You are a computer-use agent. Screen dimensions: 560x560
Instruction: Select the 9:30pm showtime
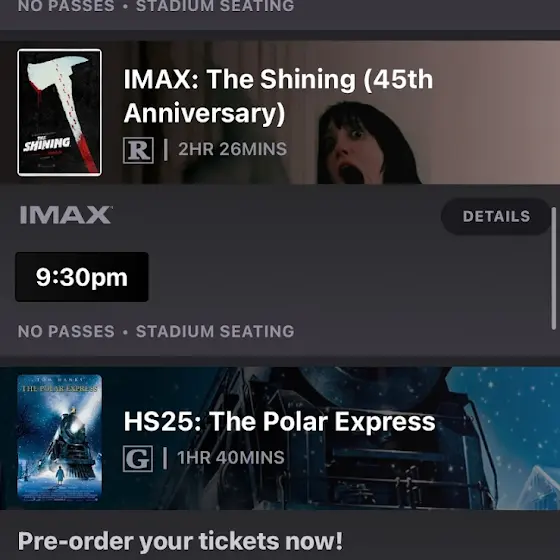click(82, 277)
